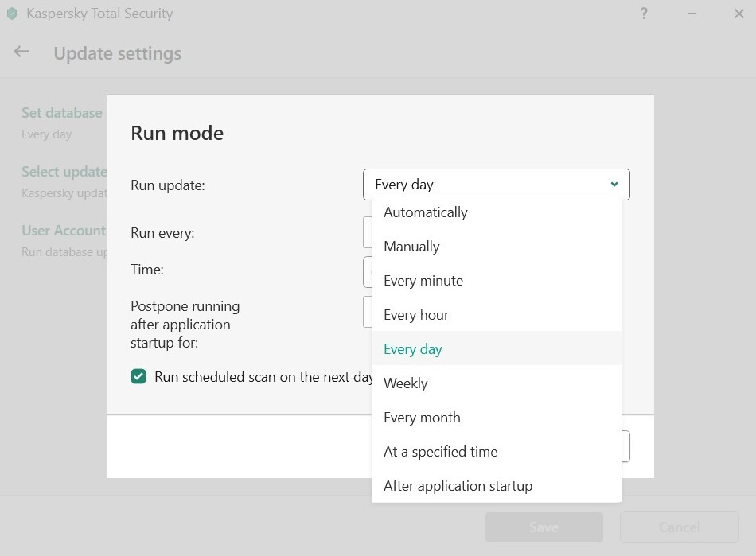Click the Run every input field
Viewport: 756px width, 556px height.
(368, 233)
